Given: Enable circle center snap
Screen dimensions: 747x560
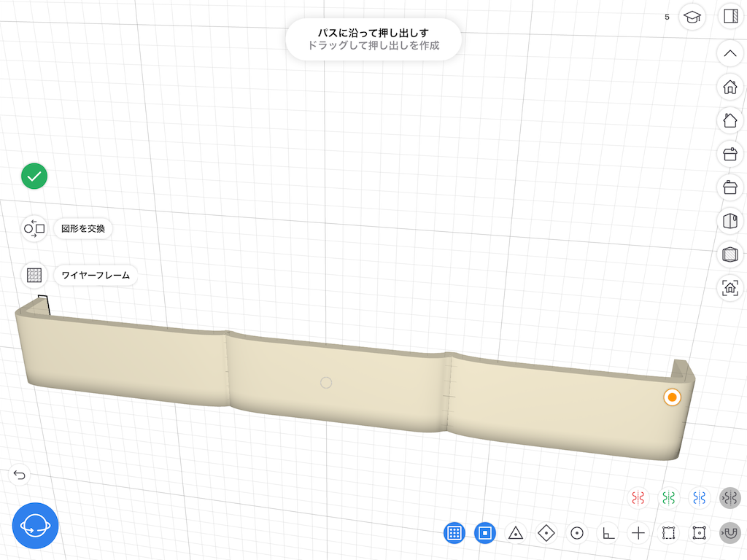Looking at the screenshot, I should (x=576, y=533).
